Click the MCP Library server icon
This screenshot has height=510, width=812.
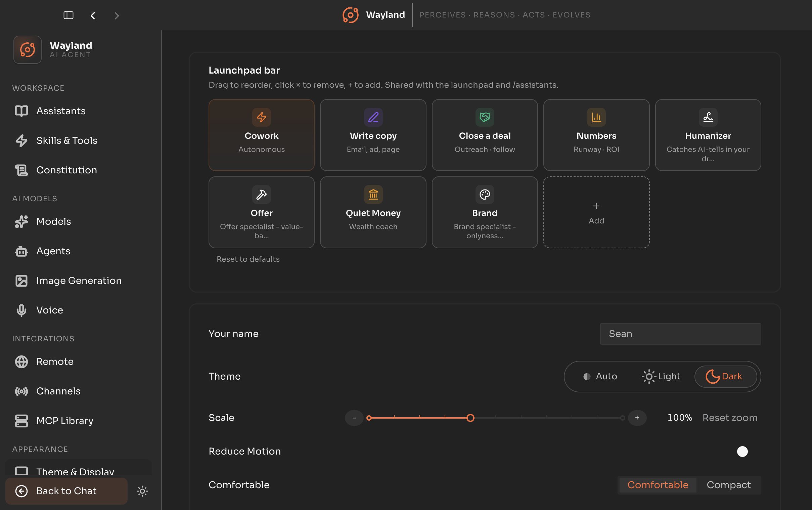(21, 421)
